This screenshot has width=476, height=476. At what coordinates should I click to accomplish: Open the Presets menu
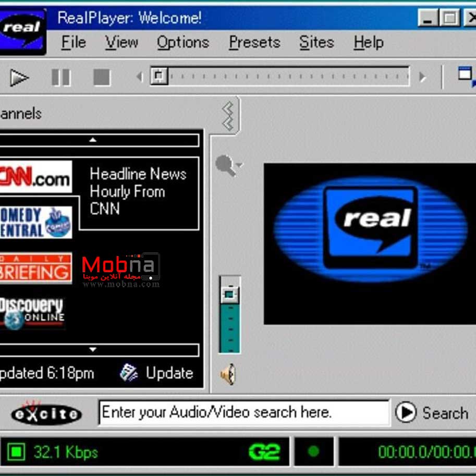pos(254,42)
